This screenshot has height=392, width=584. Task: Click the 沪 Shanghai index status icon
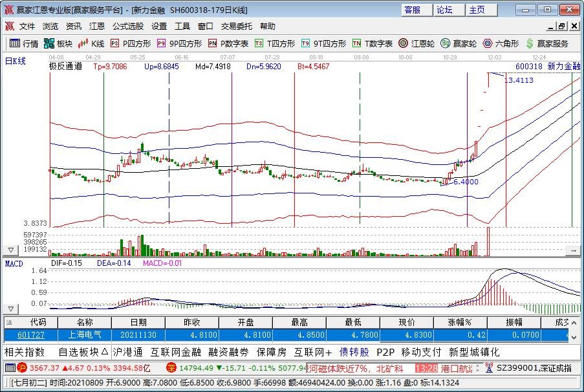[x=22, y=368]
